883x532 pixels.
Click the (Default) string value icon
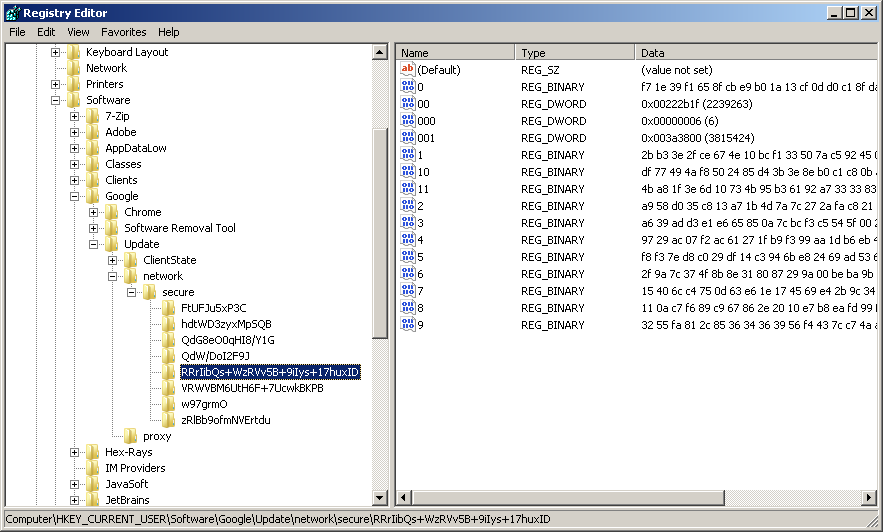tap(408, 69)
